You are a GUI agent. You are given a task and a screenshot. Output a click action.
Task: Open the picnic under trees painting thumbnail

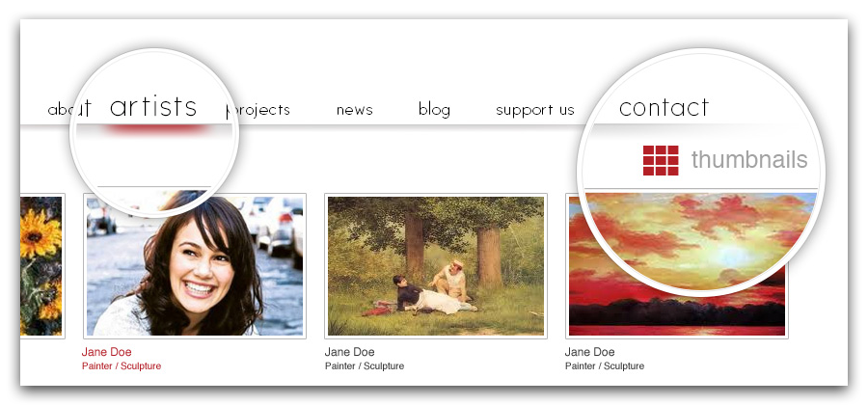tap(436, 266)
